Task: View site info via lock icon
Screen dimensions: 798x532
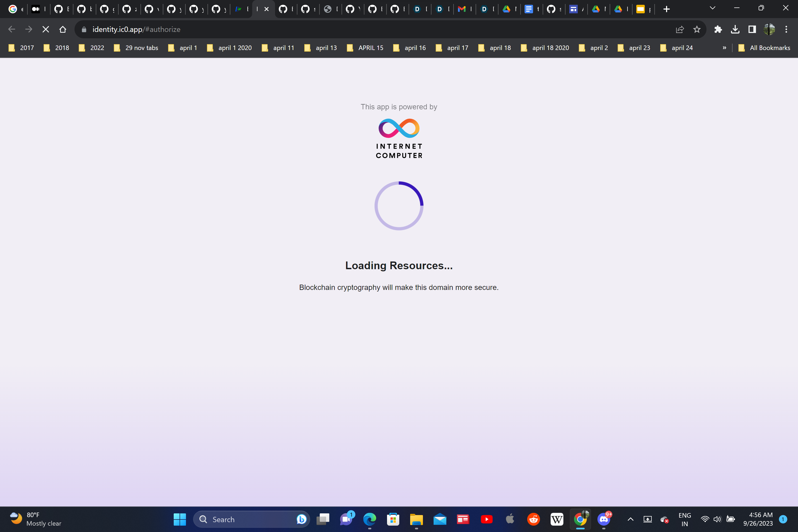Action: [84, 30]
